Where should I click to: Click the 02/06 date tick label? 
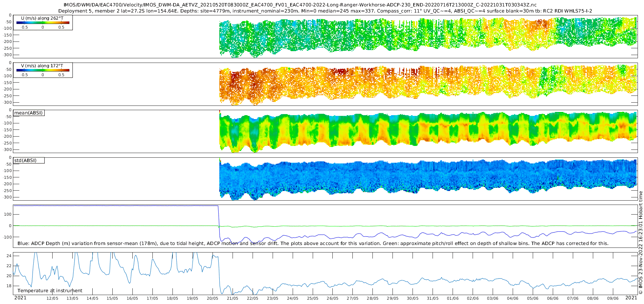473,298
